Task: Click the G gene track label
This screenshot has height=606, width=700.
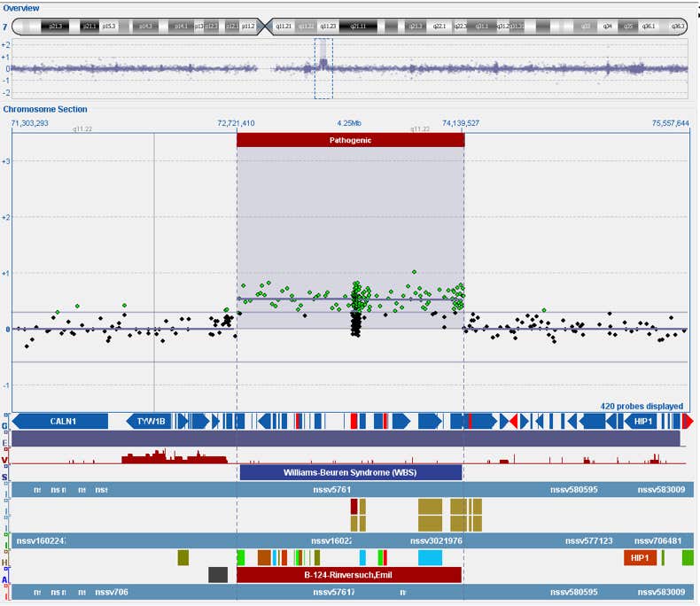Action: pyautogui.click(x=5, y=426)
